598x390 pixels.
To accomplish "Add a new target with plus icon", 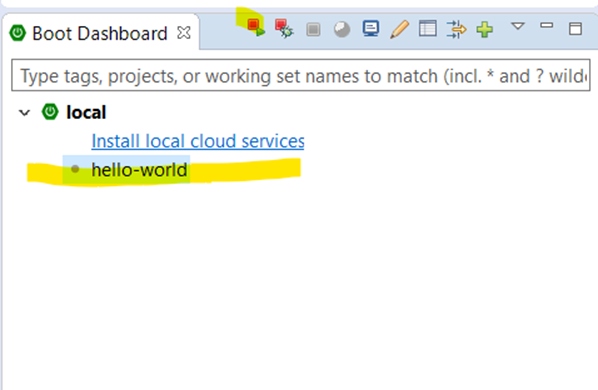I will click(485, 29).
